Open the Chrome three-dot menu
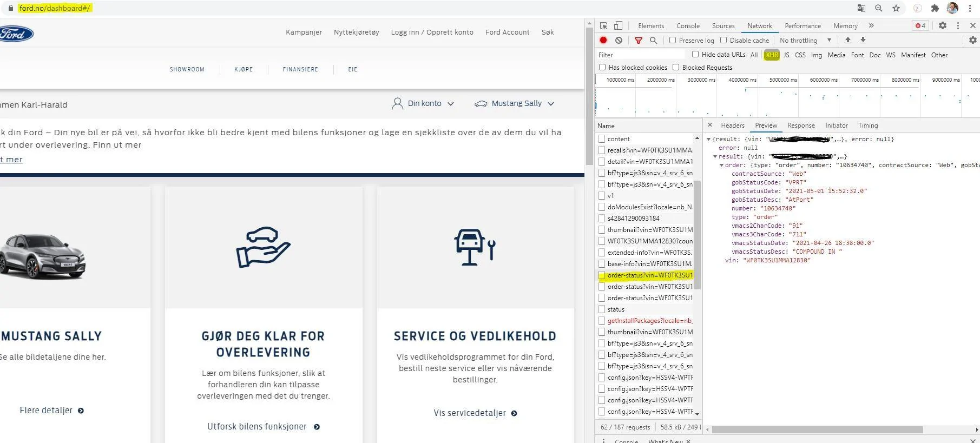This screenshot has height=443, width=980. 970,8
